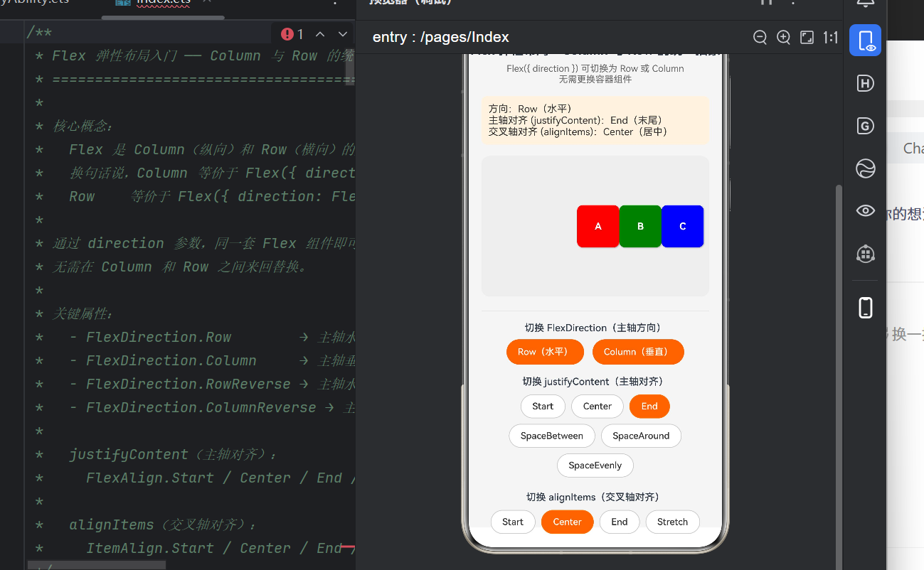Set alignItems to Stretch
The width and height of the screenshot is (924, 570).
673,522
